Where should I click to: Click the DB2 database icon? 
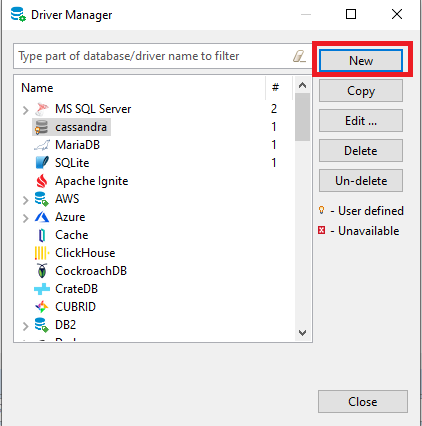pos(42,325)
